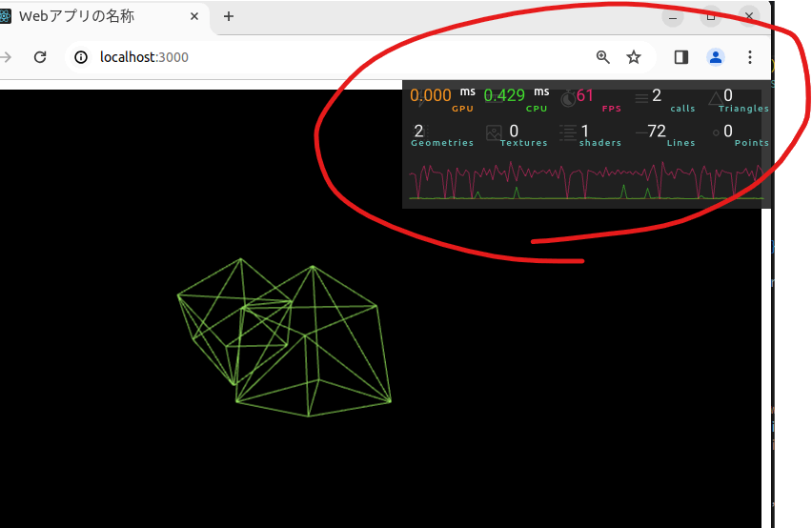View site information for localhost

(x=81, y=57)
